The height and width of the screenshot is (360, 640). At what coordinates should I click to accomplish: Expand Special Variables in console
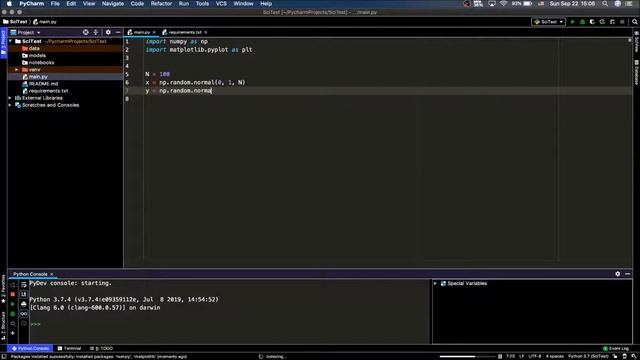[x=436, y=283]
